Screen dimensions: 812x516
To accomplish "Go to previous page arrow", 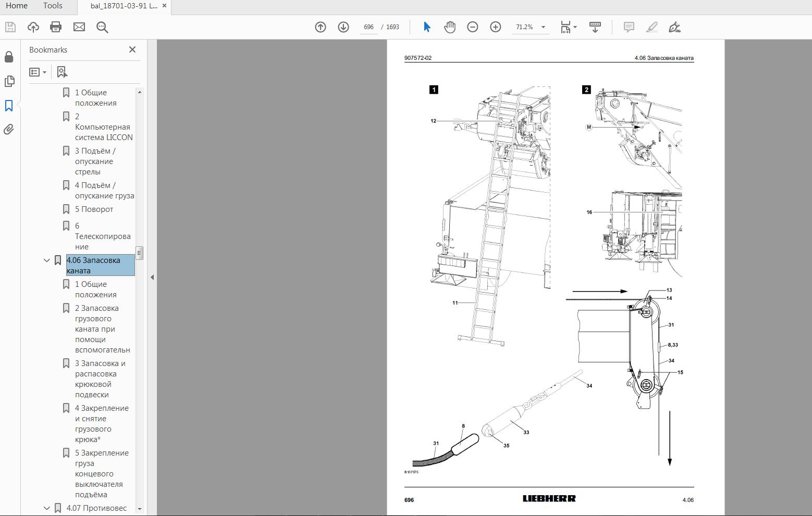I will [321, 27].
